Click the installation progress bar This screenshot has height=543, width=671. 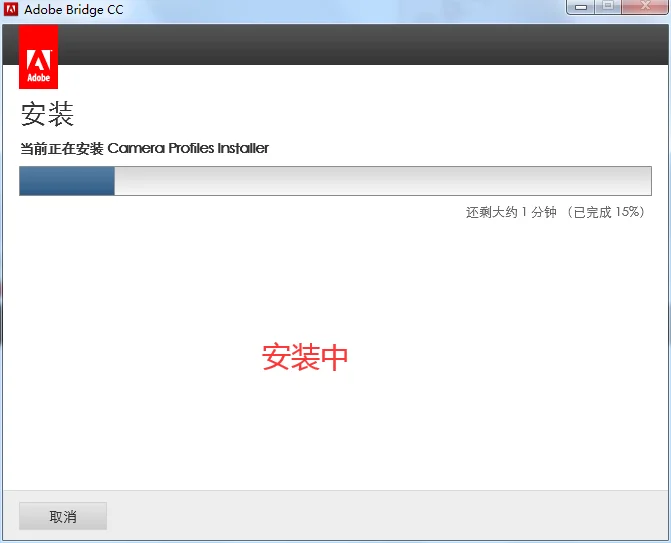336,181
